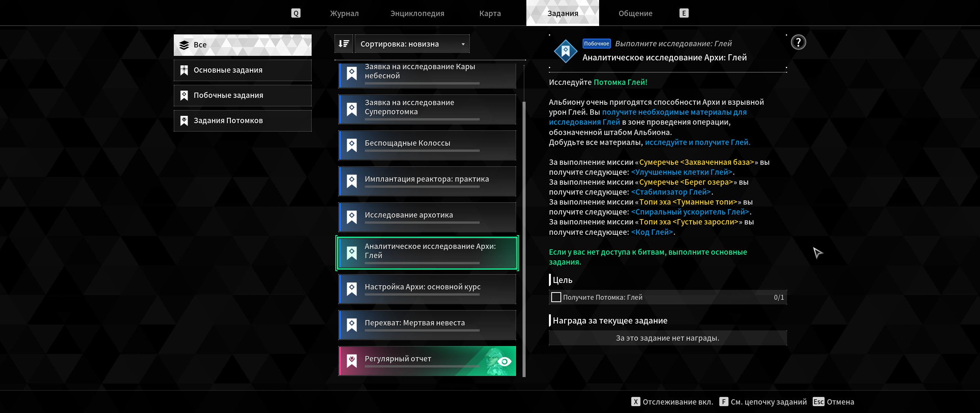Click the F key quest chain icon
980x413 pixels.
724,402
